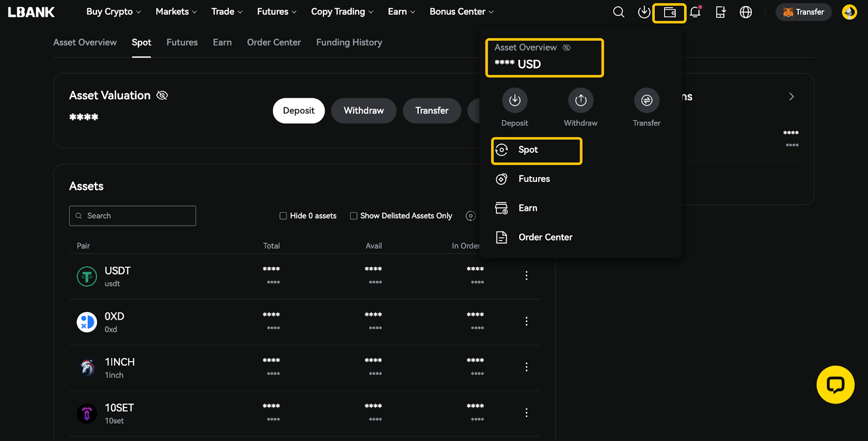Click the Pair column header
This screenshot has height=441, width=868.
(84, 246)
